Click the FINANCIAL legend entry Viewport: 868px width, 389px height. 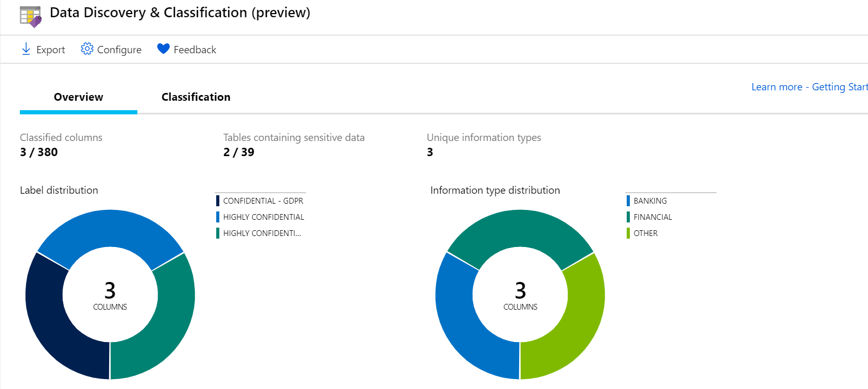652,217
